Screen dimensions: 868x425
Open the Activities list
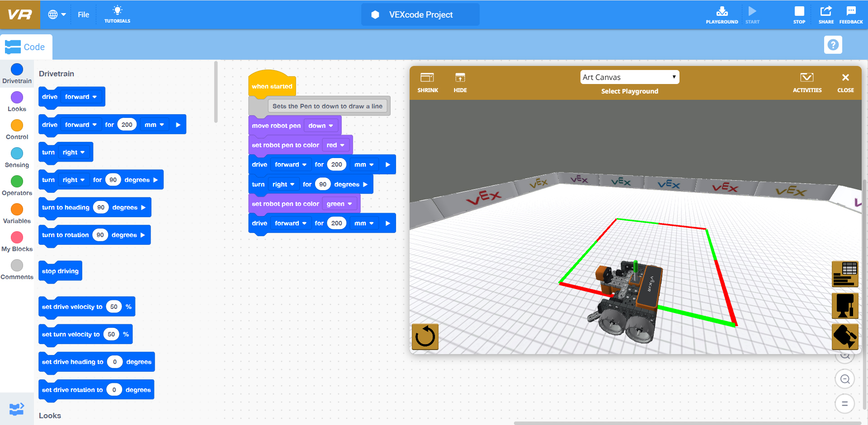click(807, 82)
